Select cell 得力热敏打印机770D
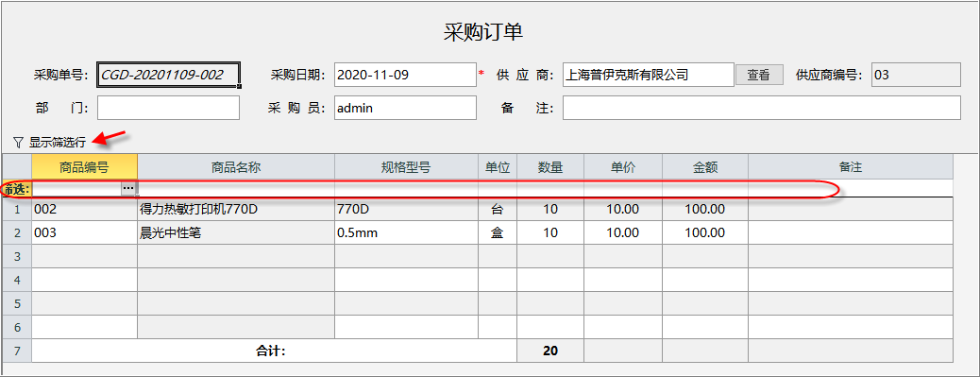980x377 pixels. click(236, 209)
